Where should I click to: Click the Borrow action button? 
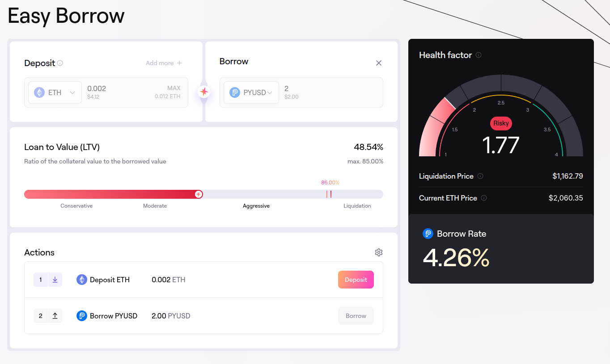356,316
